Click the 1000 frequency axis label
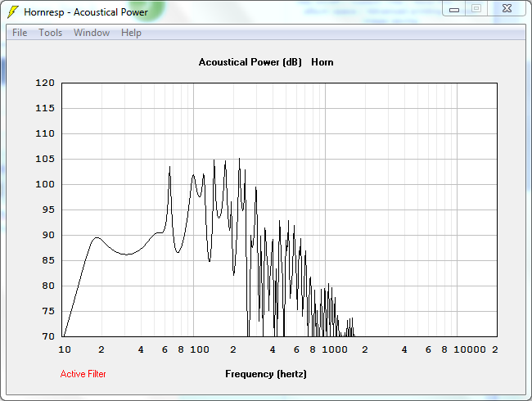The height and width of the screenshot is (401, 532). (335, 349)
